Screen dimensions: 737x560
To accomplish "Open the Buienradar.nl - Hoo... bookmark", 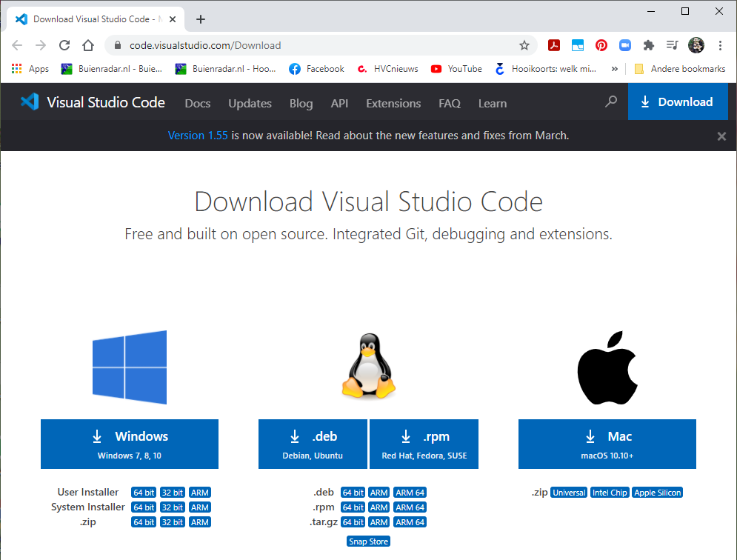I will 226,69.
